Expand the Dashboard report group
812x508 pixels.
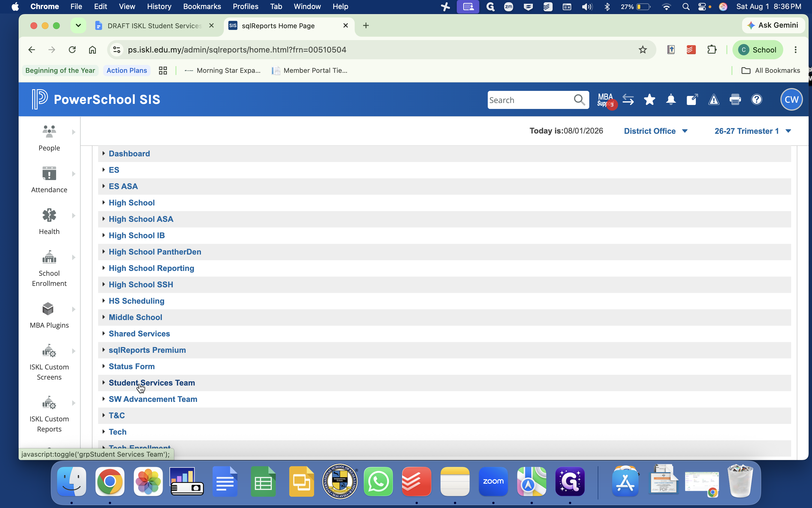click(129, 154)
